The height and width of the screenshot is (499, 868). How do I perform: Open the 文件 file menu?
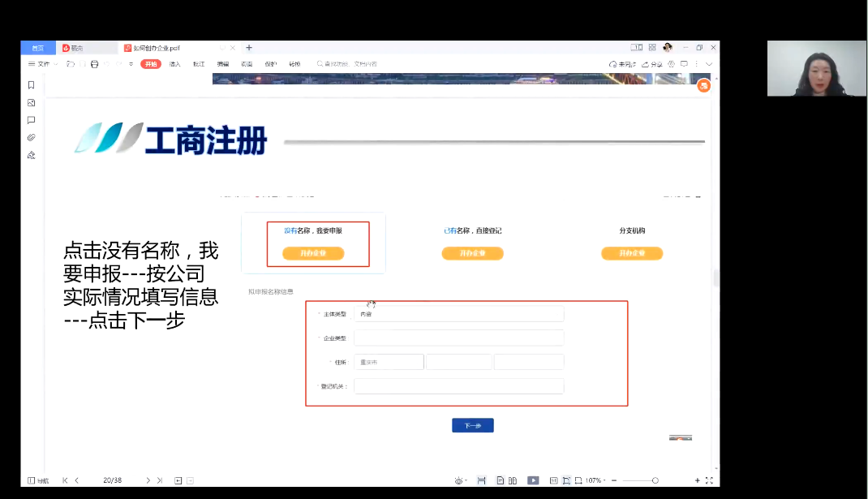point(43,64)
